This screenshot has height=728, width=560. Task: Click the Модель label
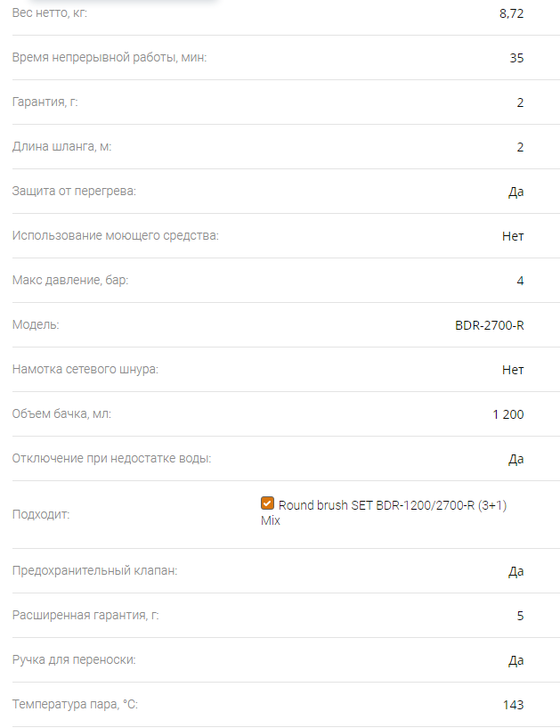(x=36, y=325)
